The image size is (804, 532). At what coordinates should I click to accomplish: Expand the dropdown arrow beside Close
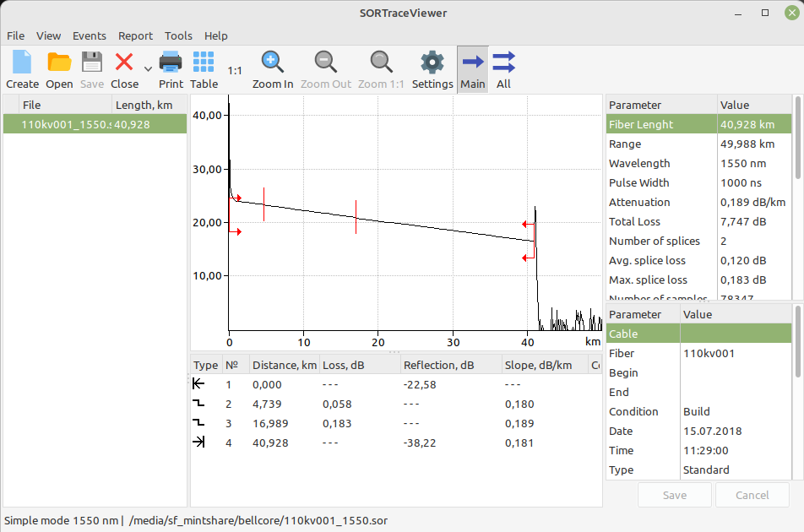click(x=148, y=69)
